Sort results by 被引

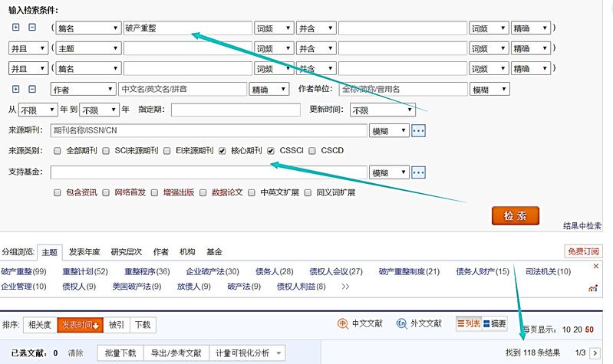116,324
